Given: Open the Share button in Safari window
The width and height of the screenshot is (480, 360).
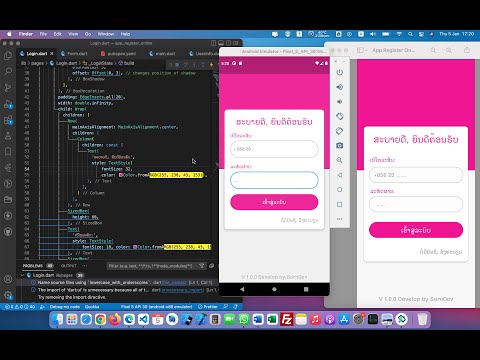Looking at the screenshot, I should tap(467, 50).
